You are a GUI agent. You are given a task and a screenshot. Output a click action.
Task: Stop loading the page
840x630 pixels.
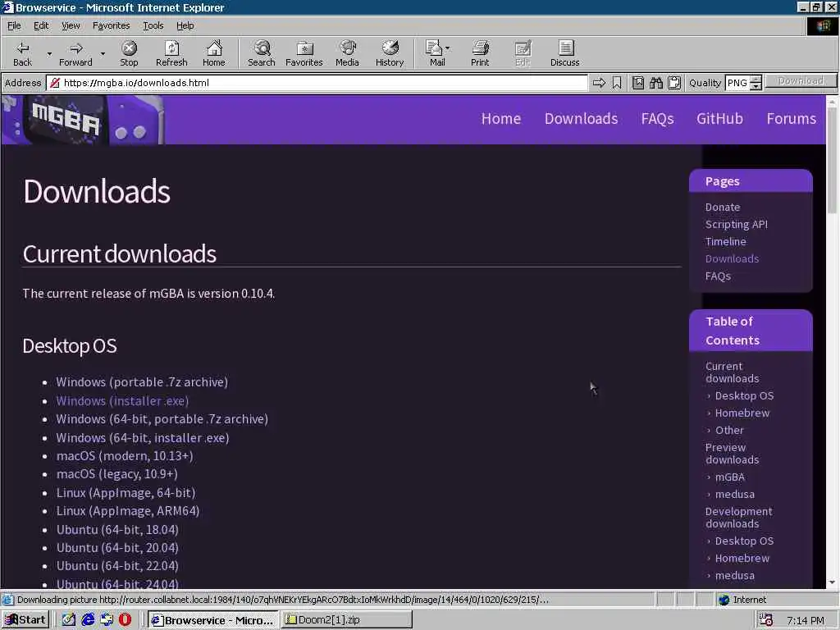129,53
